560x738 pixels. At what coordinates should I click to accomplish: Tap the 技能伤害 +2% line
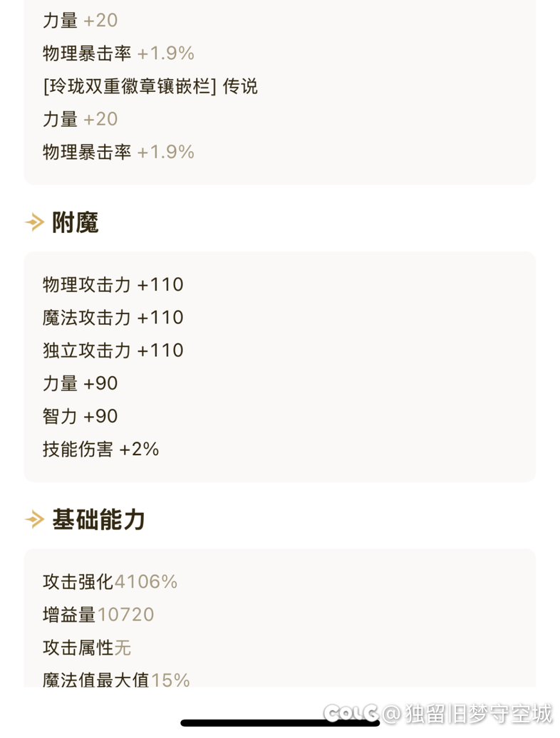tap(100, 449)
